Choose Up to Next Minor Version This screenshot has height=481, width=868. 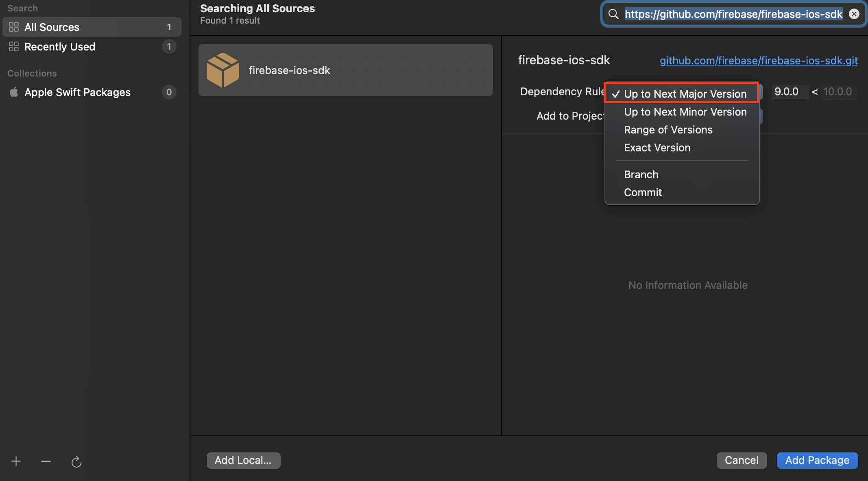(682, 112)
